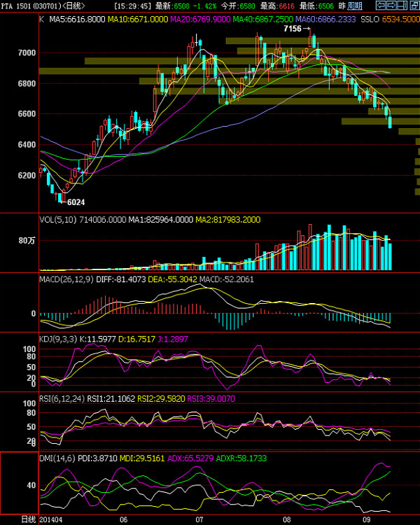Click the 80万 volume axis label
The width and height of the screenshot is (420, 525).
coord(27,241)
